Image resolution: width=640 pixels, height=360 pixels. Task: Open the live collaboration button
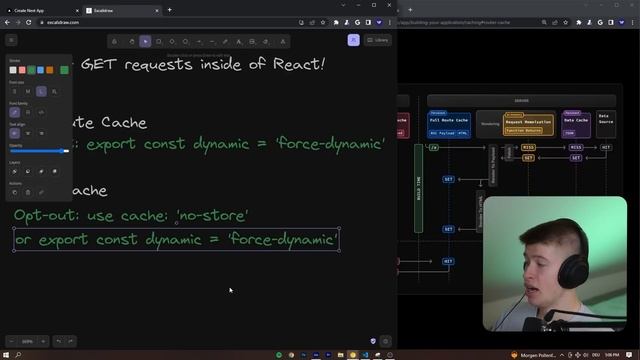pos(353,40)
